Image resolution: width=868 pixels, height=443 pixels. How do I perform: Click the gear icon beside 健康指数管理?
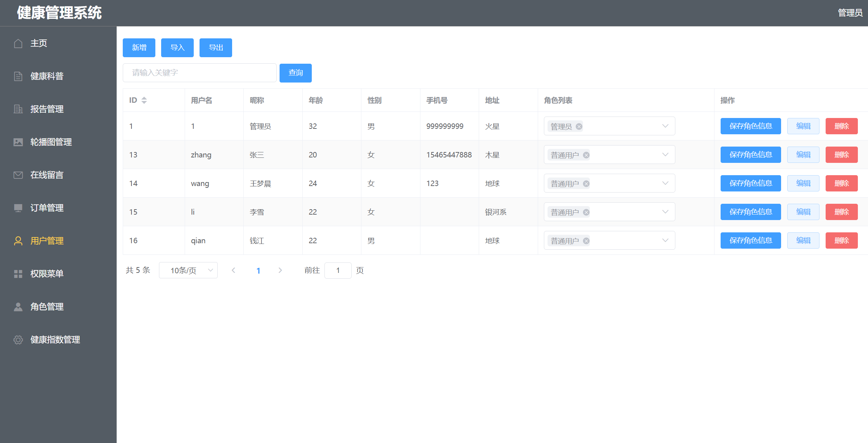18,340
